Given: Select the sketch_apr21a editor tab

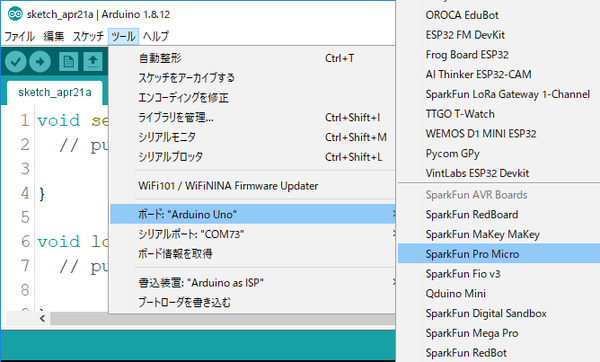Looking at the screenshot, I should click(x=55, y=93).
